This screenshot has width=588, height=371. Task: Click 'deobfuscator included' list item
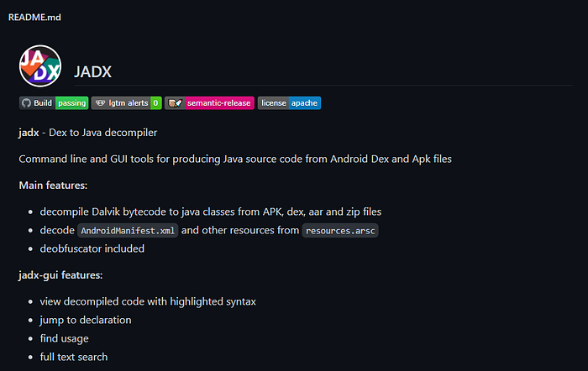click(x=92, y=248)
